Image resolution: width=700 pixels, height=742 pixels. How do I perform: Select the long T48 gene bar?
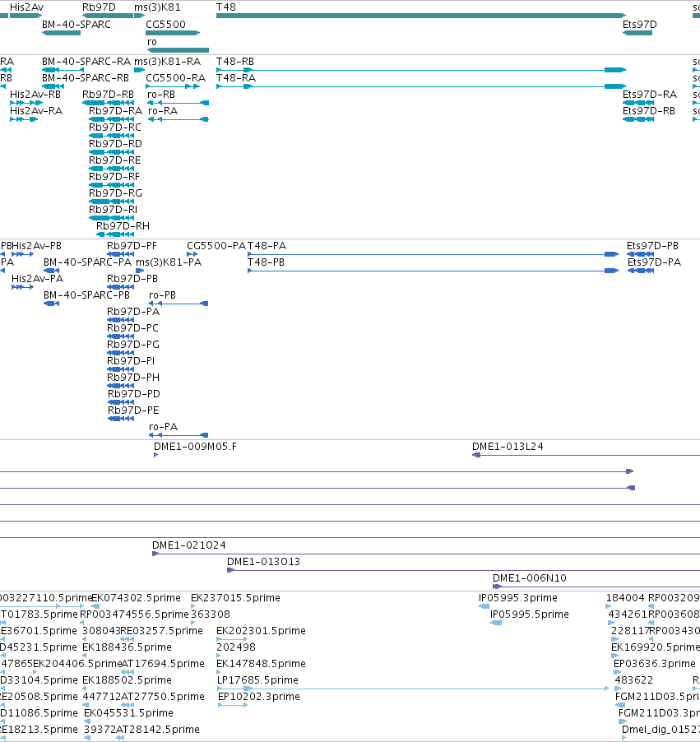click(x=421, y=16)
